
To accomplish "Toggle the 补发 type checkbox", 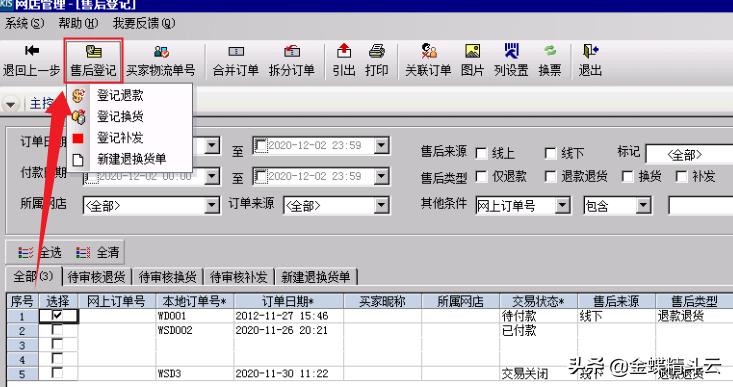I will click(x=682, y=177).
